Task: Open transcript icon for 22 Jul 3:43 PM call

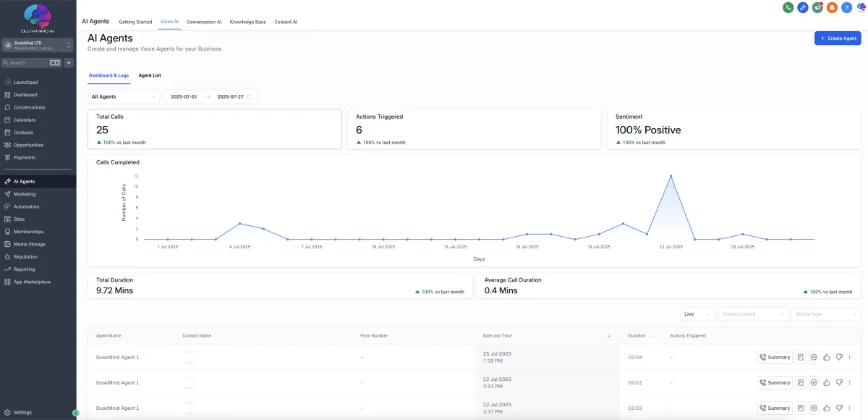Action: [x=801, y=382]
